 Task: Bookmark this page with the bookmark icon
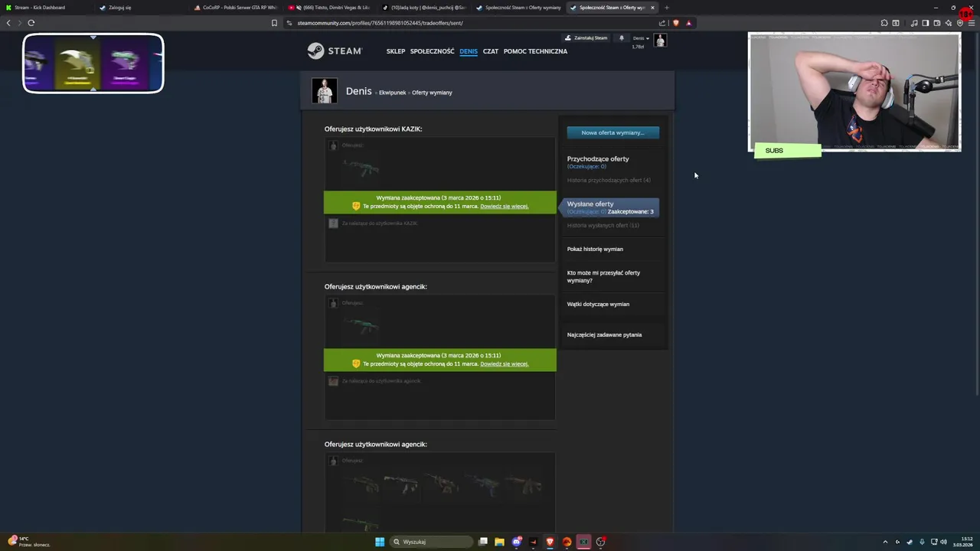coord(274,23)
